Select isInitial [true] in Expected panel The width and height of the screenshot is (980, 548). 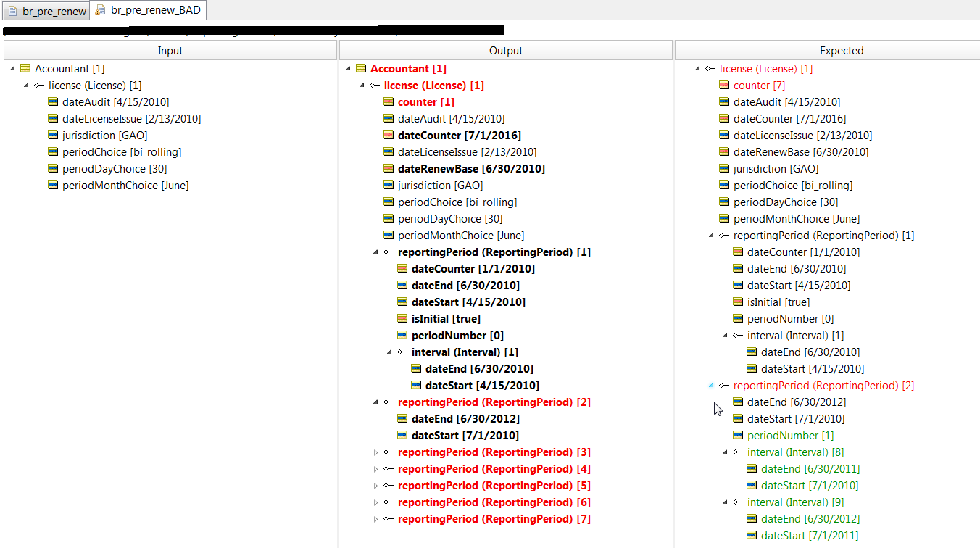pos(778,302)
